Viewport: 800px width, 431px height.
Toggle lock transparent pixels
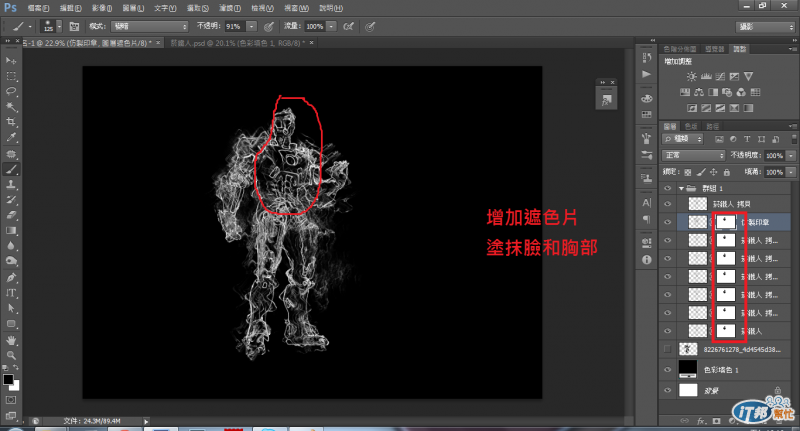[x=688, y=172]
